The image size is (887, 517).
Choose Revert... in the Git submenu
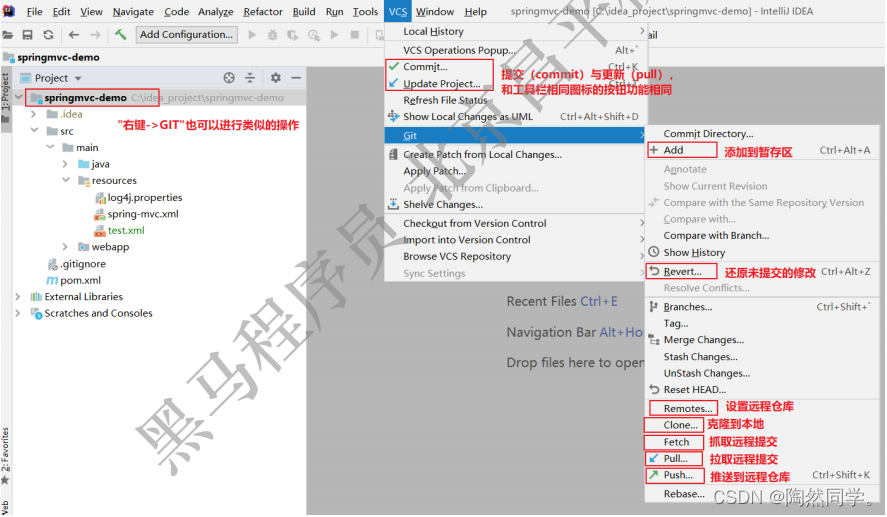coord(762,272)
